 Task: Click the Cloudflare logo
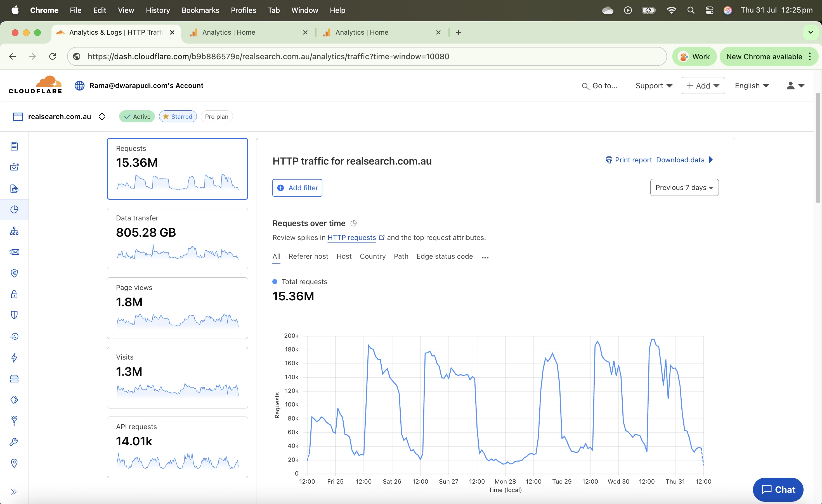click(35, 85)
